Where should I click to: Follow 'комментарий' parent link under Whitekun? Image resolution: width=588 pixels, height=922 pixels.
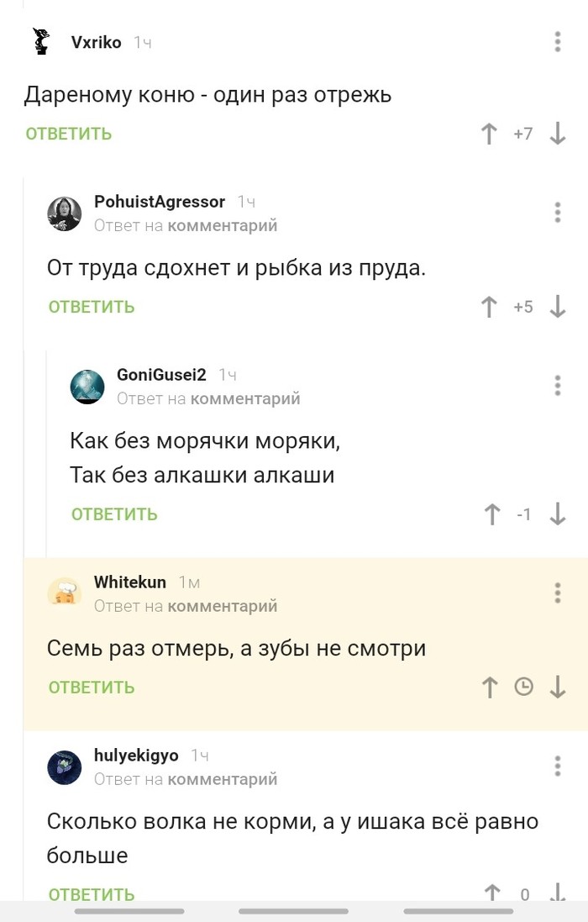click(x=223, y=606)
